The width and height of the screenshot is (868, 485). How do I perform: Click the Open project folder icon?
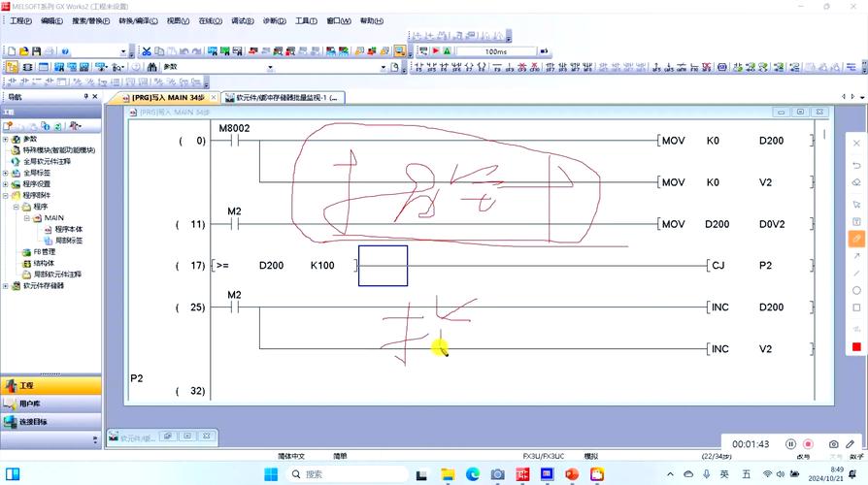coord(24,51)
